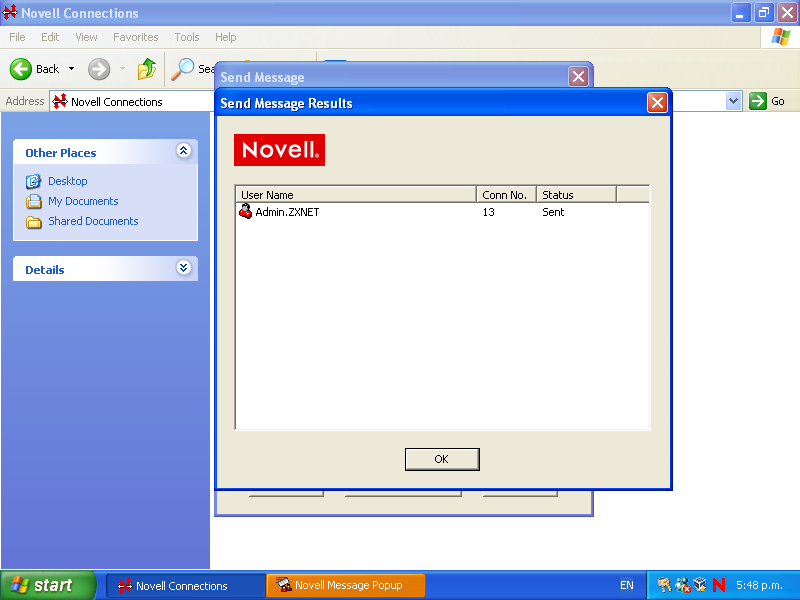Click the keys tray icon

(x=664, y=585)
